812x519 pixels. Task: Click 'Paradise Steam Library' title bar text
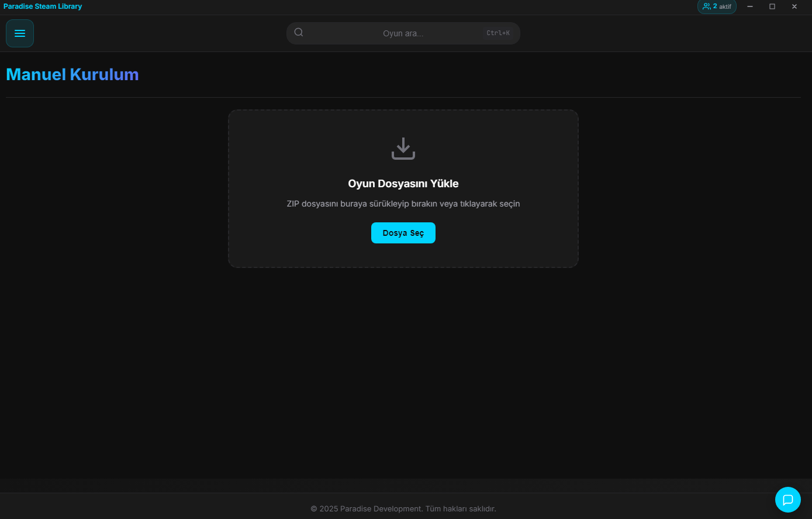tap(43, 6)
